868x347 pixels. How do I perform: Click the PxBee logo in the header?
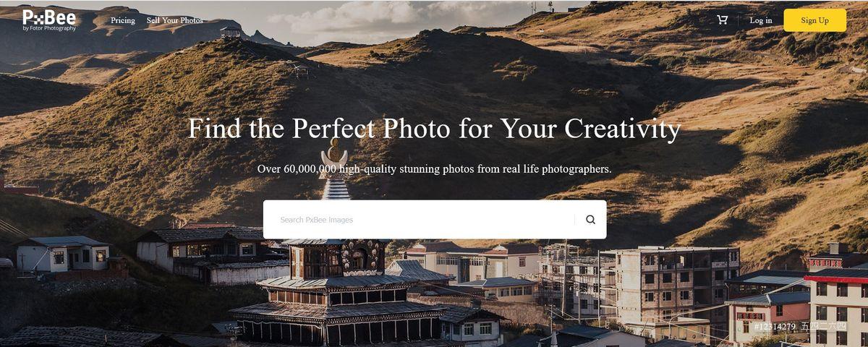coord(48,20)
